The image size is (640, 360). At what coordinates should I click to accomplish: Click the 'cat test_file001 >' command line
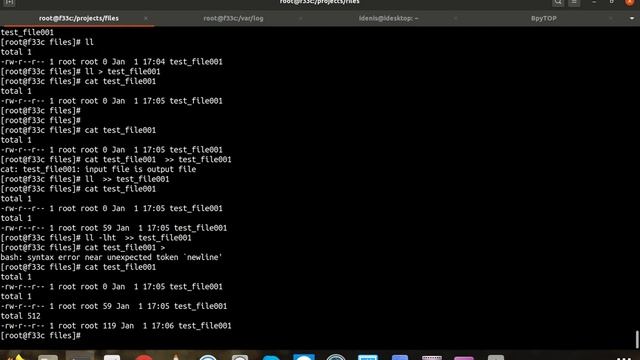83,248
